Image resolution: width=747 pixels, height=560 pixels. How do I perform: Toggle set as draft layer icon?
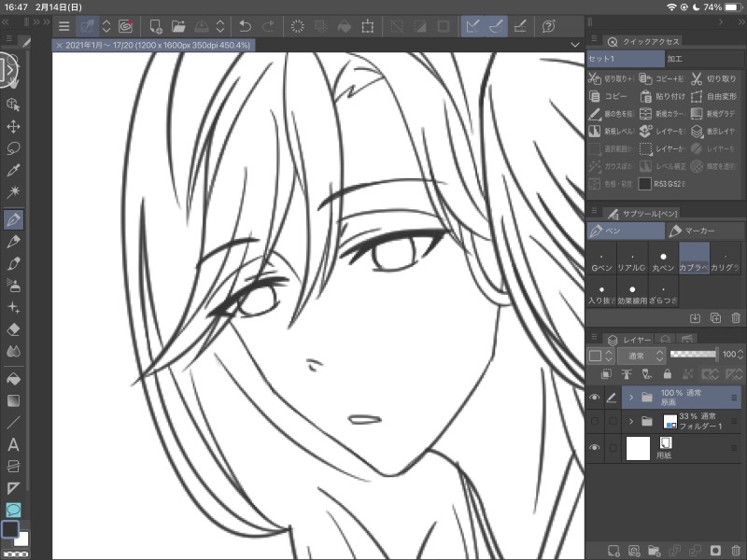tap(646, 374)
